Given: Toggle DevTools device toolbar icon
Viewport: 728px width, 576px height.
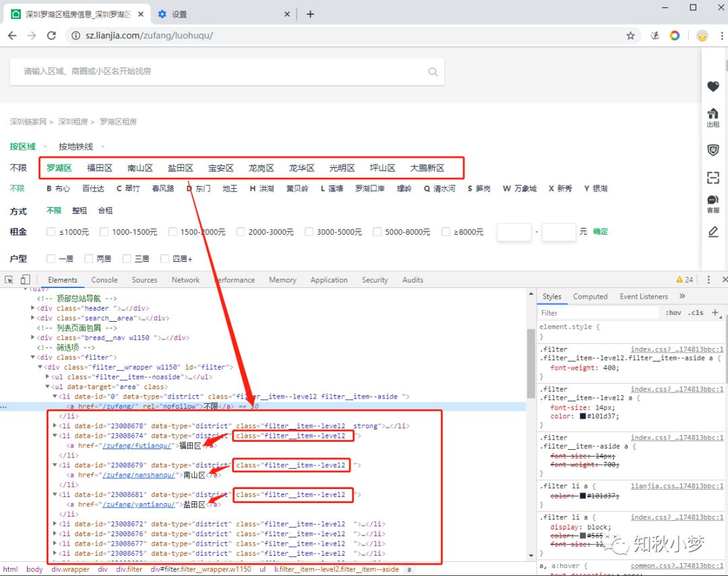Looking at the screenshot, I should tap(25, 280).
